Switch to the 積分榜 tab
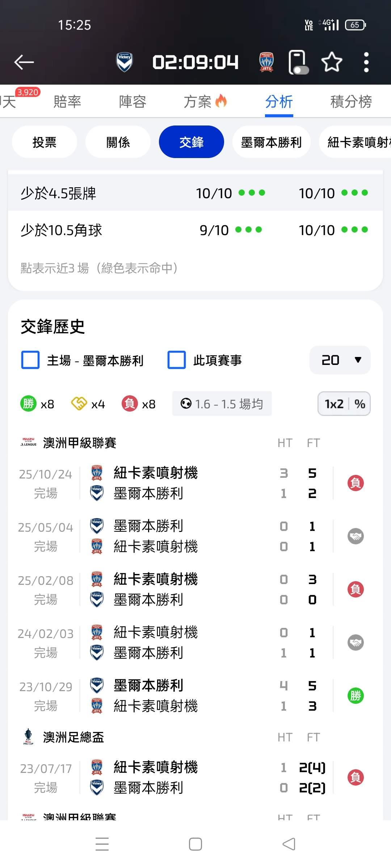 [x=351, y=102]
